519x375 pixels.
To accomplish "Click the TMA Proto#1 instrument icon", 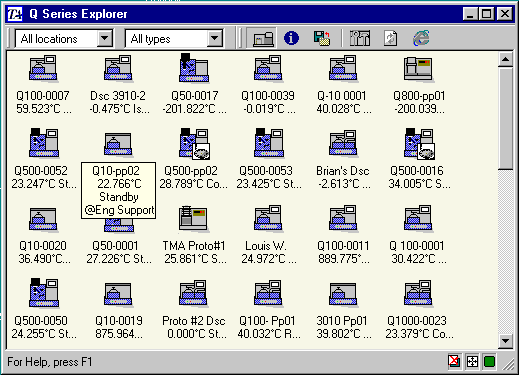I will coord(194,219).
